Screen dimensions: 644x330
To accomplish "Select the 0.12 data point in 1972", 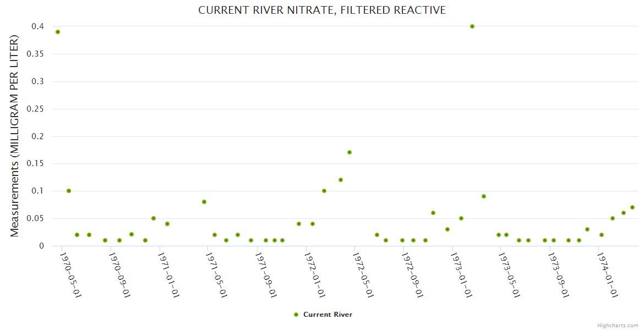I will pyautogui.click(x=341, y=180).
